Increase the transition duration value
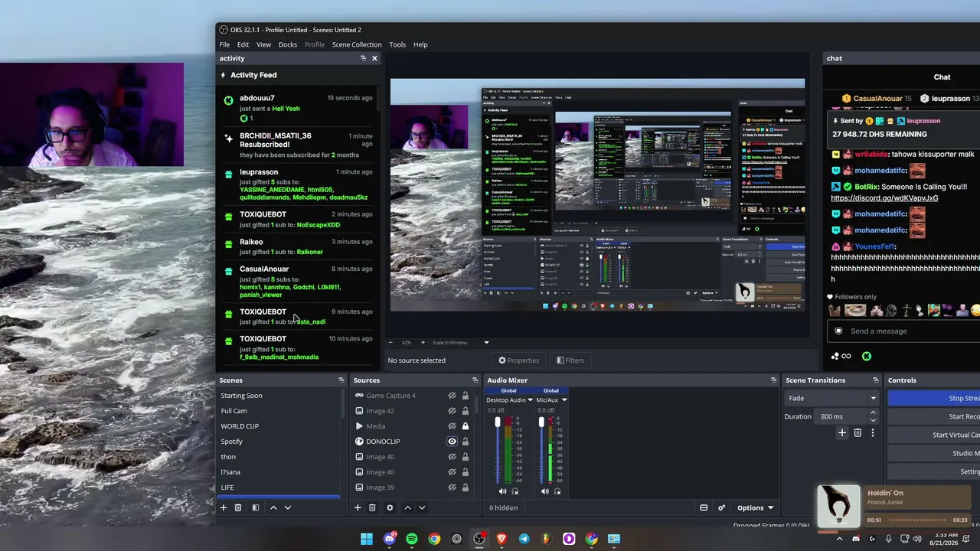The height and width of the screenshot is (551, 980). pos(873,413)
